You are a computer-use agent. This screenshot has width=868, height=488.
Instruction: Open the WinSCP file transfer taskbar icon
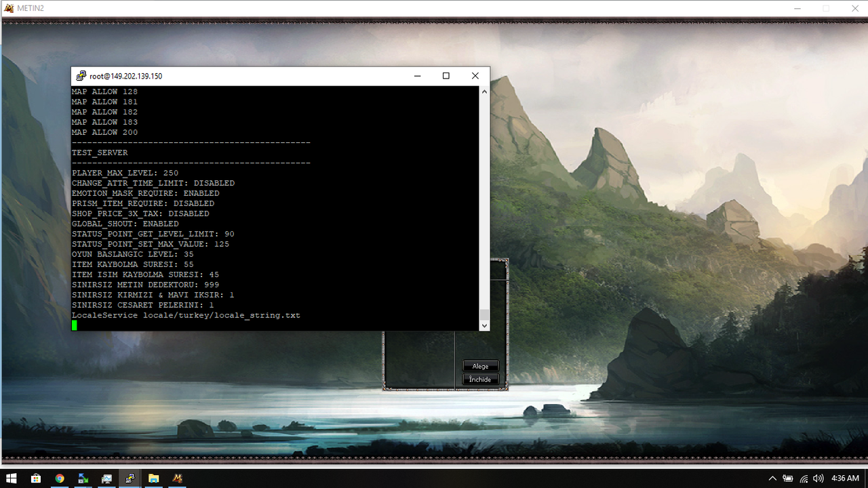pyautogui.click(x=83, y=478)
